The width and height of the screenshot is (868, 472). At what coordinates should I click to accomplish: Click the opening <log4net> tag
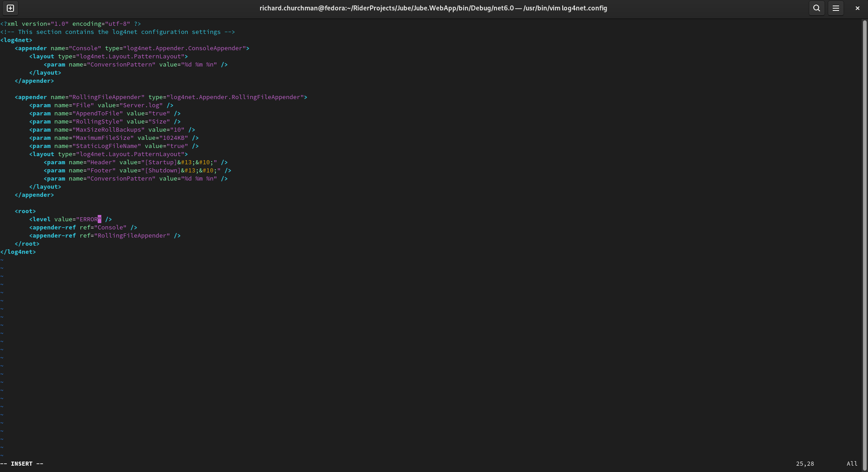(x=16, y=40)
